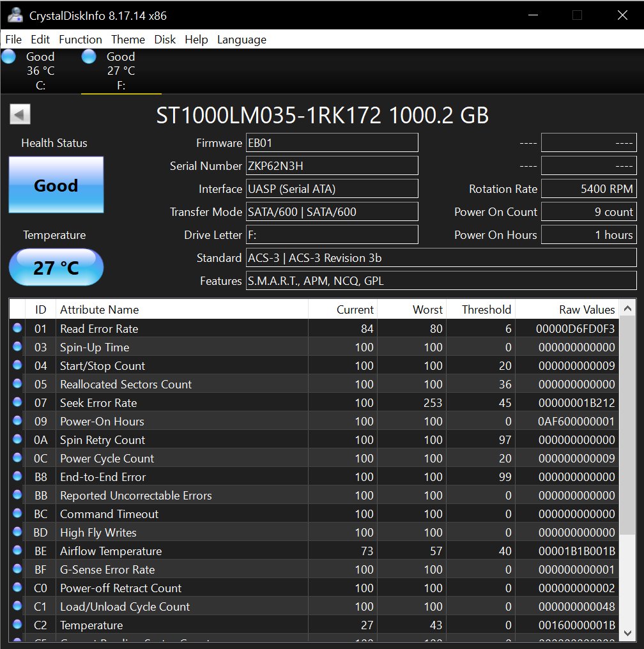Click the Transfer Mode field
This screenshot has width=644, height=649.
click(332, 211)
